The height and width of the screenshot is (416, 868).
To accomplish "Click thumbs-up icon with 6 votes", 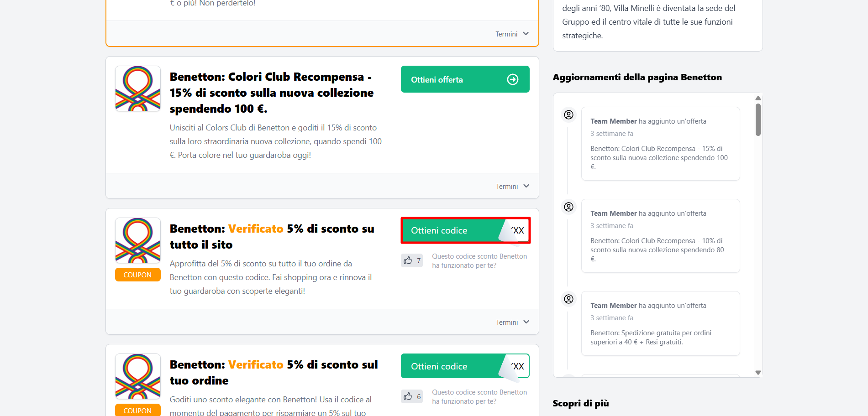I will (x=408, y=396).
